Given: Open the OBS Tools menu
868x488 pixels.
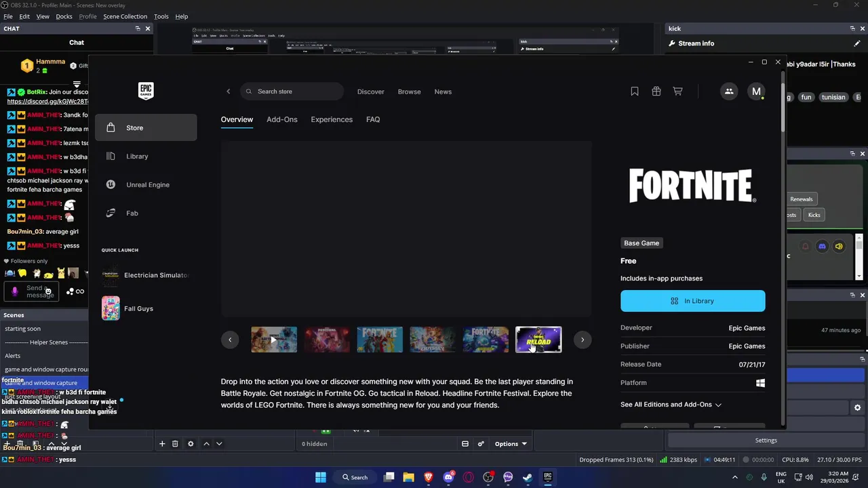Looking at the screenshot, I should (161, 16).
